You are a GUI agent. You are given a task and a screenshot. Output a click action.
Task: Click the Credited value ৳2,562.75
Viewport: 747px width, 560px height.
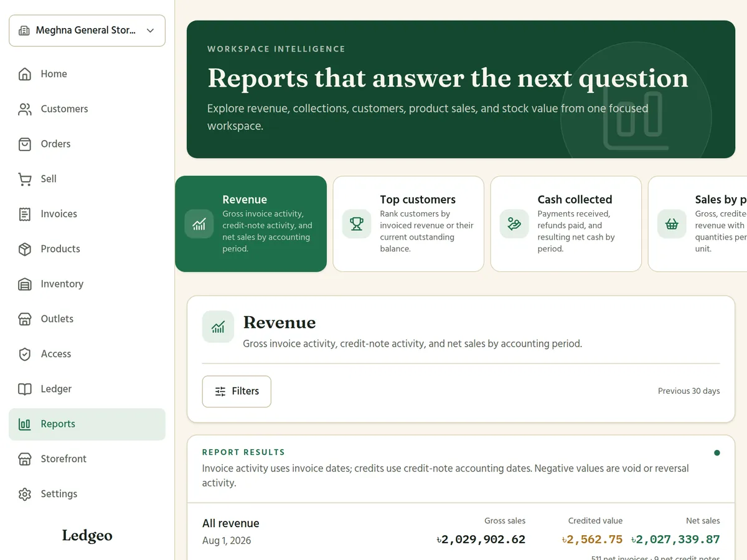pyautogui.click(x=592, y=539)
